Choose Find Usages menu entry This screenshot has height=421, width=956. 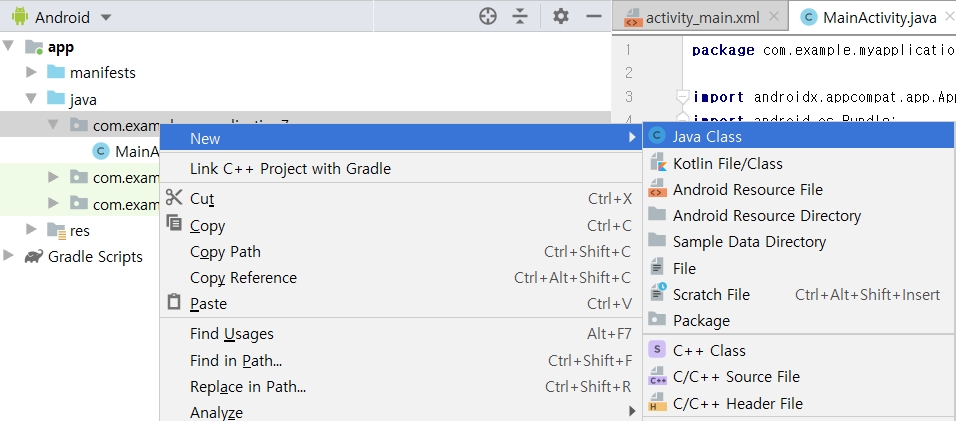[401, 334]
